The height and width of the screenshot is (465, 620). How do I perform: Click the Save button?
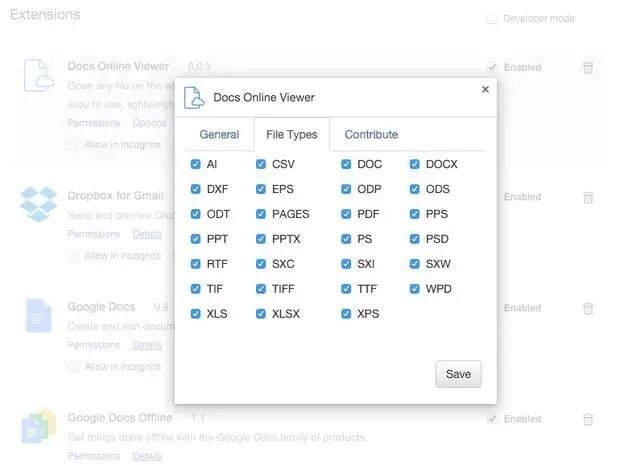tap(458, 374)
